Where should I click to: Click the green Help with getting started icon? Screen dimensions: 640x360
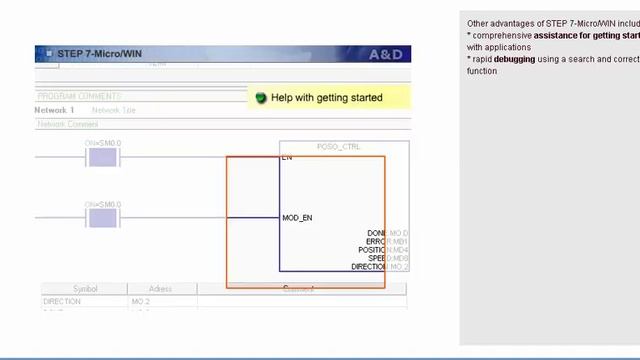261,98
